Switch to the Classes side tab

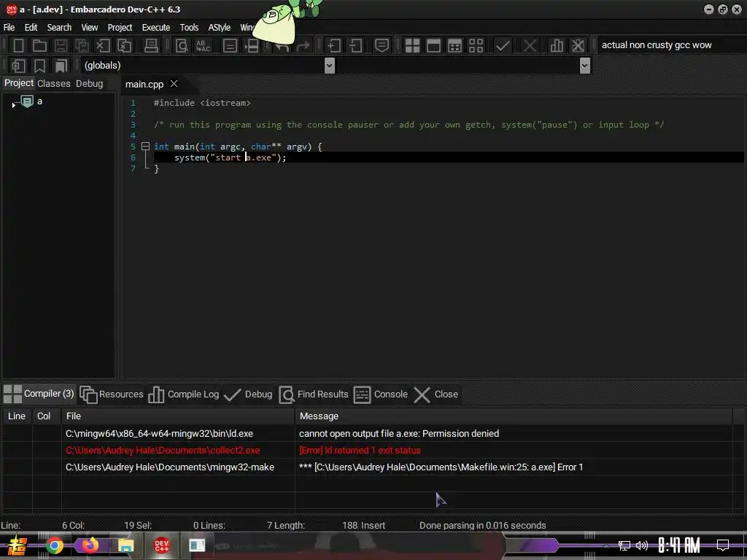54,84
